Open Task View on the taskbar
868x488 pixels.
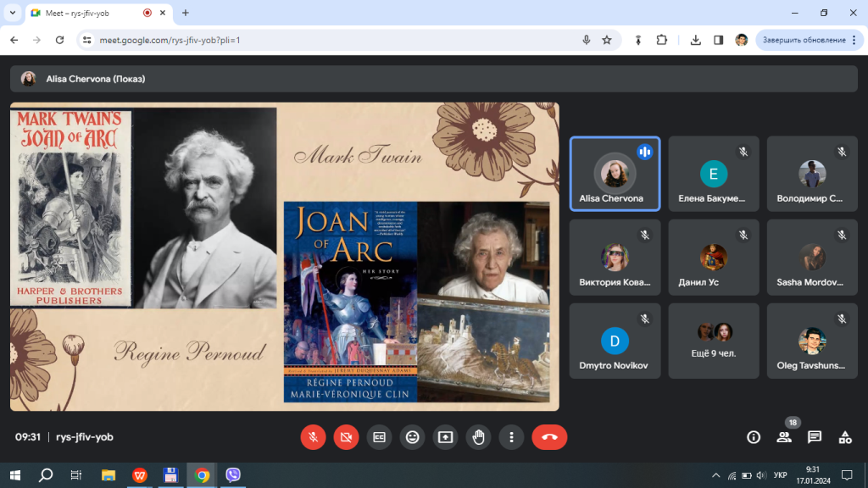click(75, 475)
